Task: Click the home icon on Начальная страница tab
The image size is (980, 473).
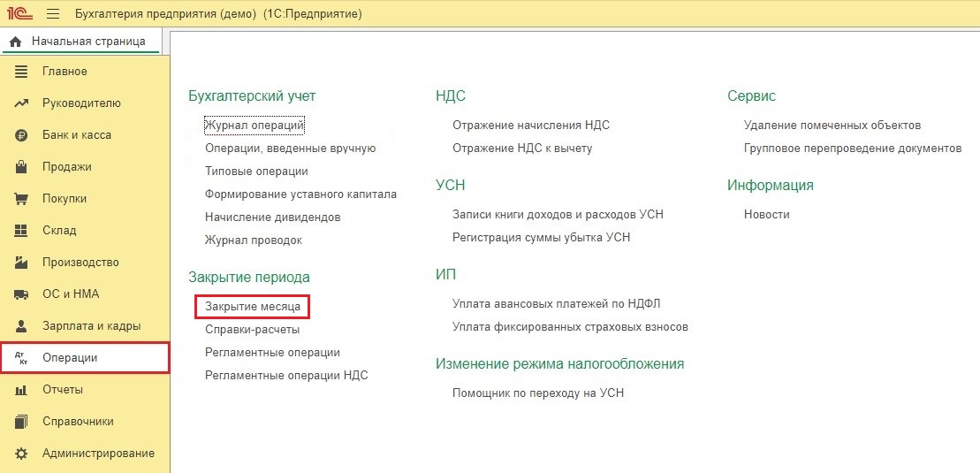Action: [16, 42]
